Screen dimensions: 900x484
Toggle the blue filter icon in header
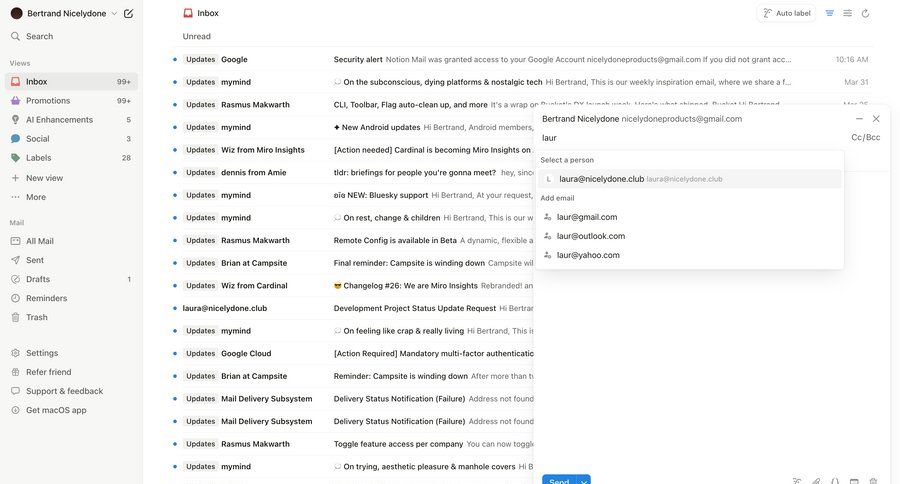coord(829,13)
